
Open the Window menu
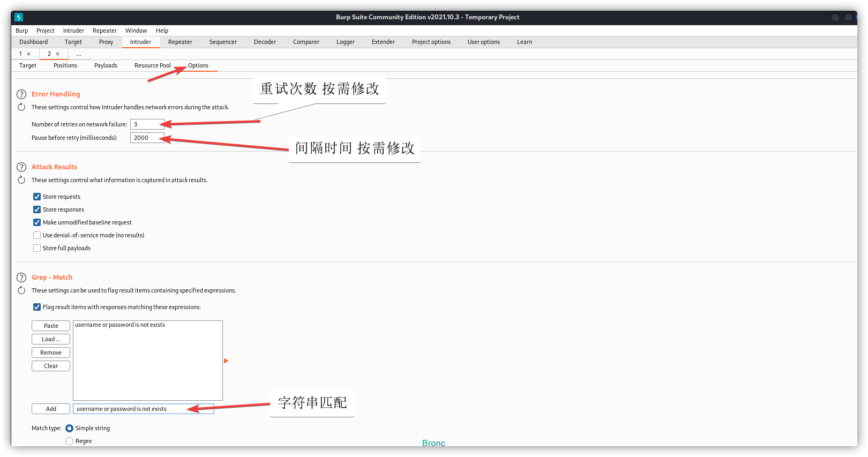[136, 31]
